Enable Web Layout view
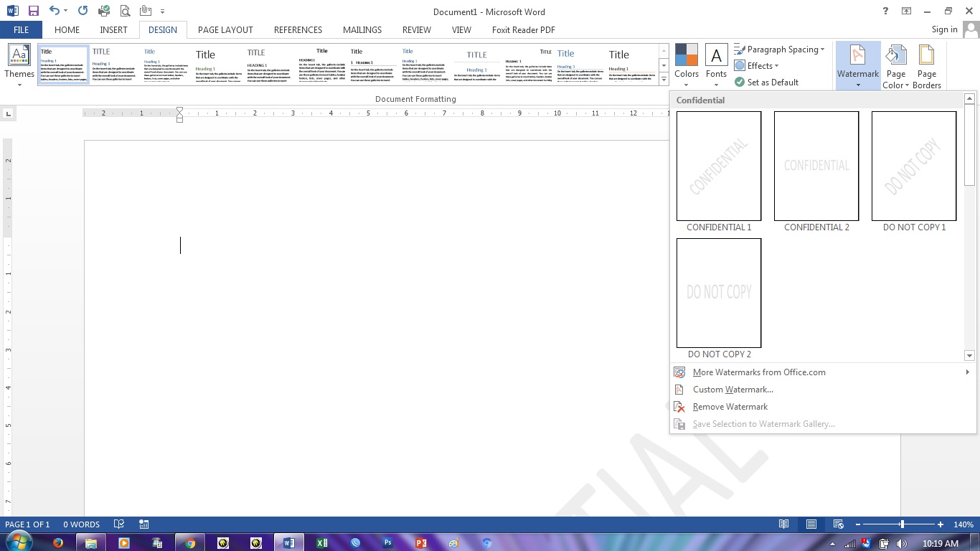 tap(838, 524)
